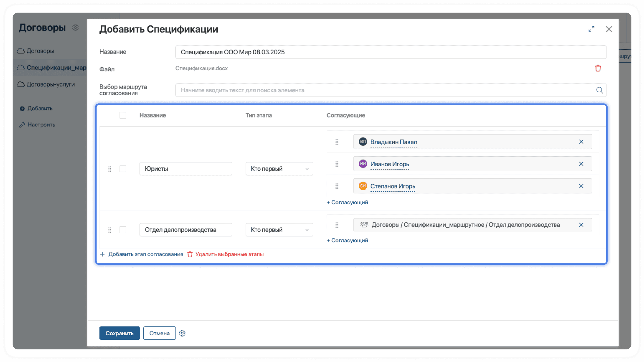Open stage type dropdown for Отдел делопроизводства
644x362 pixels.
click(279, 230)
